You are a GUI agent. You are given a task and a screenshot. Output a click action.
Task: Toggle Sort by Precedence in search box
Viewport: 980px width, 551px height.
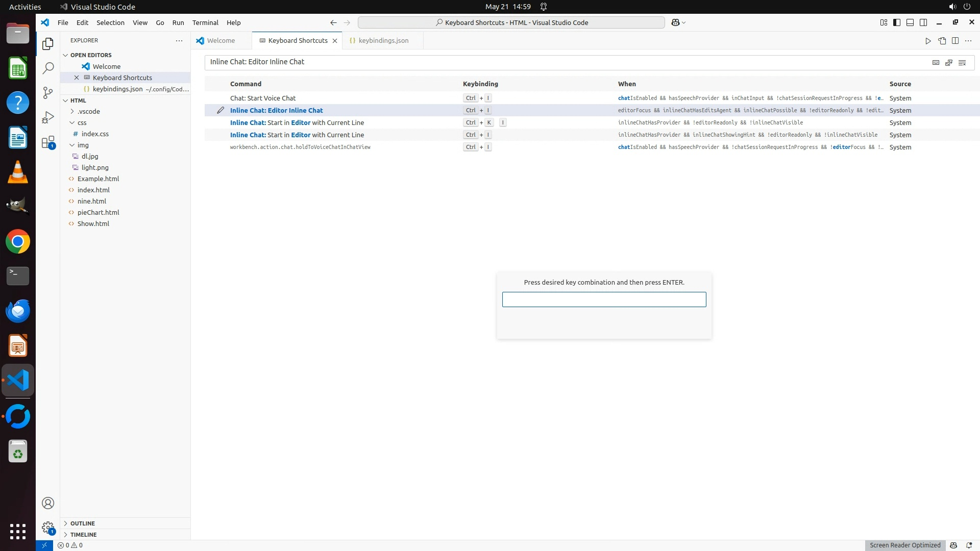(949, 62)
